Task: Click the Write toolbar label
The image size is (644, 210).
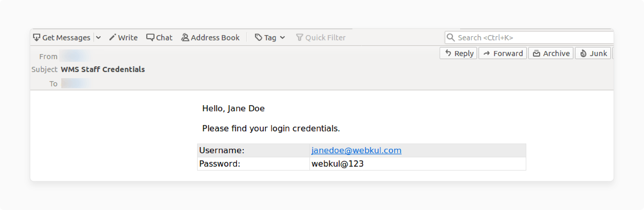Action: 128,38
